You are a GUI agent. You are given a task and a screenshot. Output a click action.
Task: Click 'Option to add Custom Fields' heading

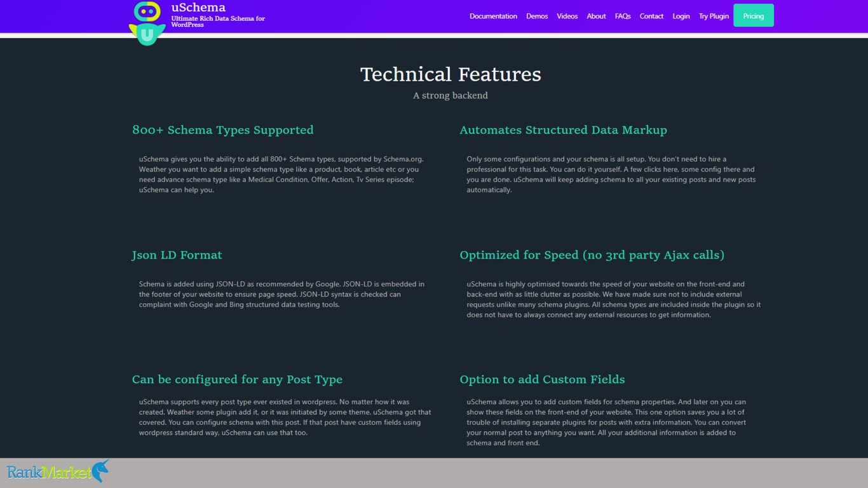point(542,379)
